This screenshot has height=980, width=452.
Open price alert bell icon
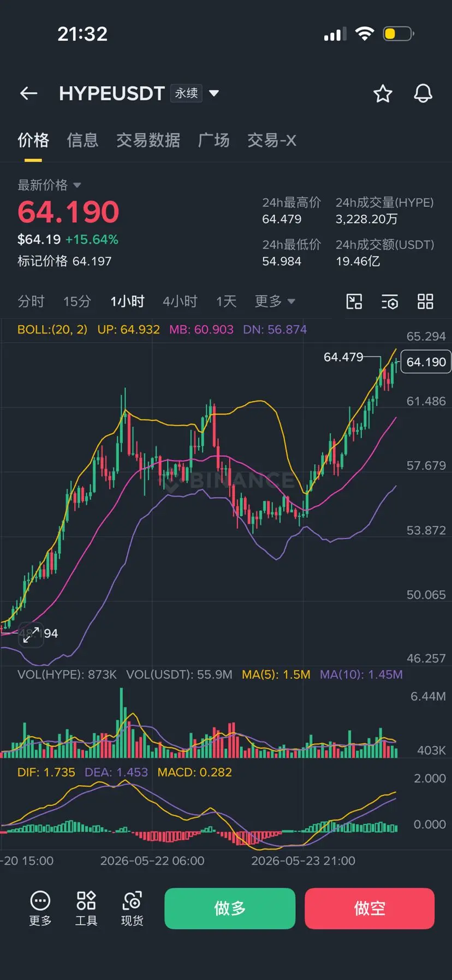point(423,94)
